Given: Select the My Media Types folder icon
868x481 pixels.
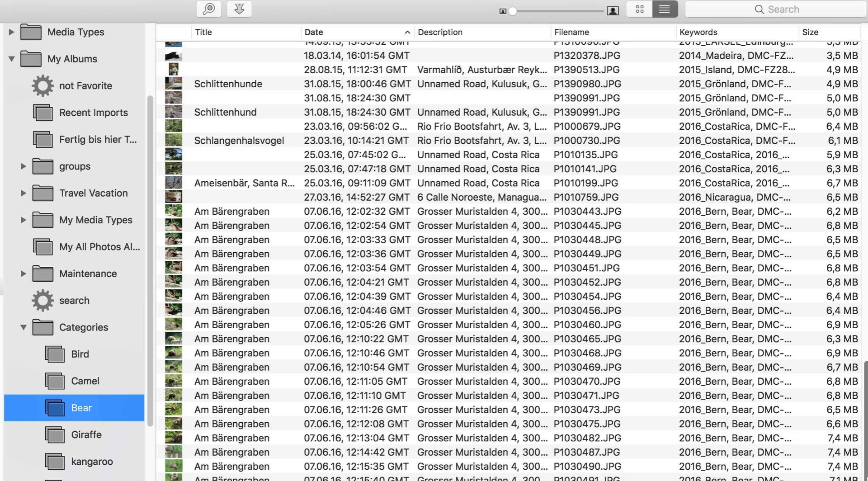Looking at the screenshot, I should click(42, 220).
